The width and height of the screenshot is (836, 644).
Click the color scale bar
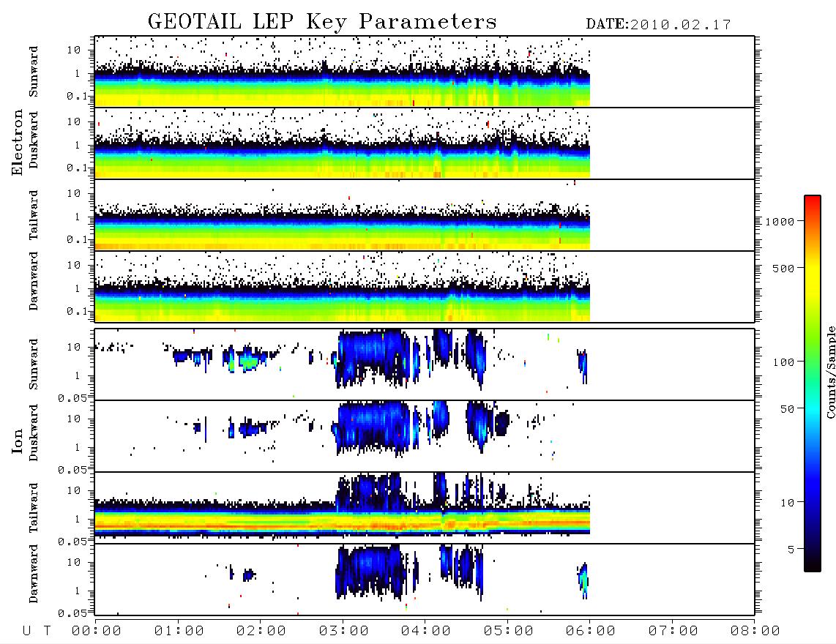coord(813,383)
